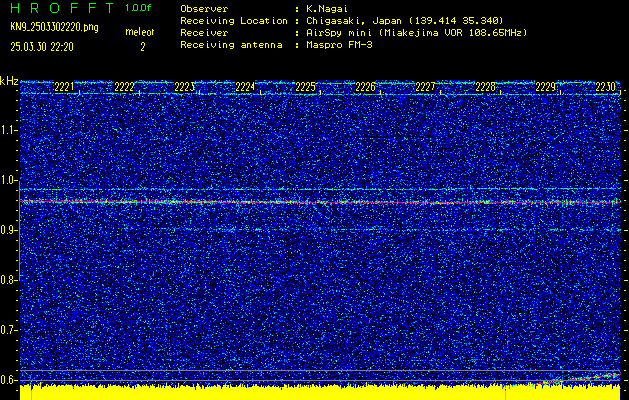Screen dimensions: 629x400
Task: Click the 2227 time marker
Action: click(x=425, y=87)
